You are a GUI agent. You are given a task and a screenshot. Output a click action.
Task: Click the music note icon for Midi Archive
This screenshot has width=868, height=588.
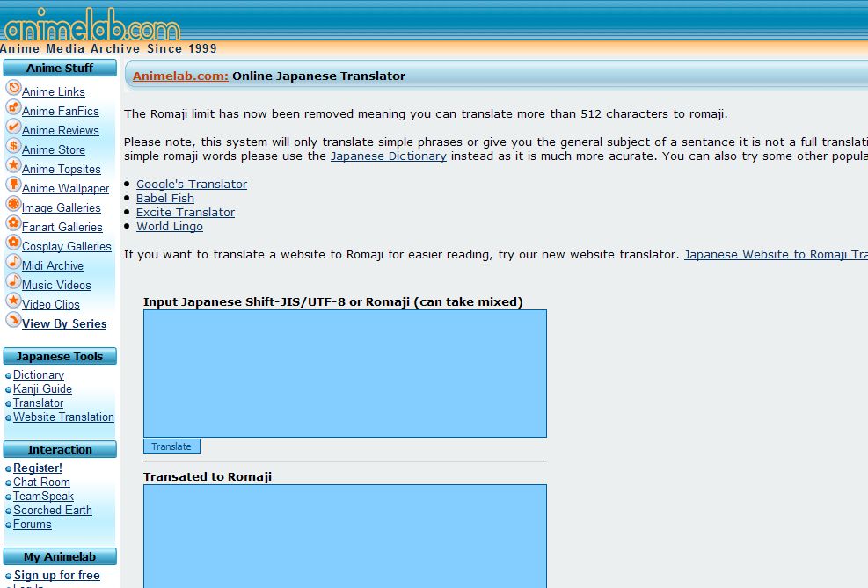pyautogui.click(x=13, y=262)
